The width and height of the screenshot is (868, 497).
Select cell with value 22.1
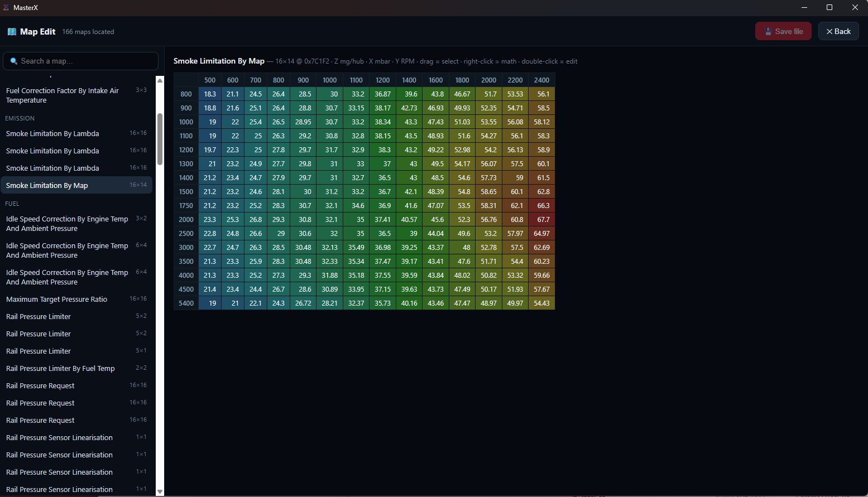[256, 303]
